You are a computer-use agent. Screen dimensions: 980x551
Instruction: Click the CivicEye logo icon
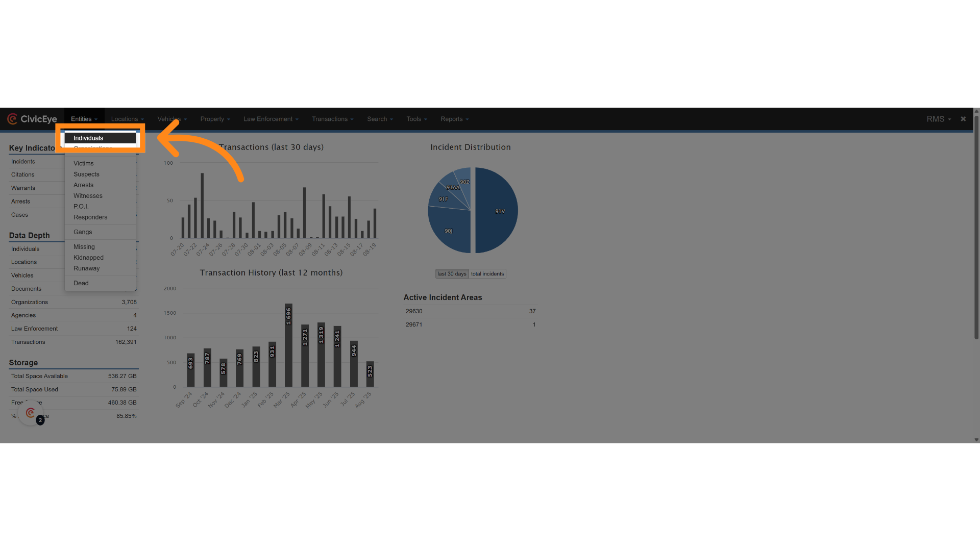point(12,119)
